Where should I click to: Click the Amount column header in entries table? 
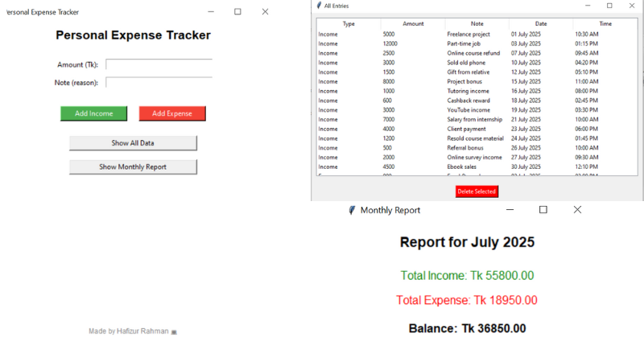(x=413, y=24)
